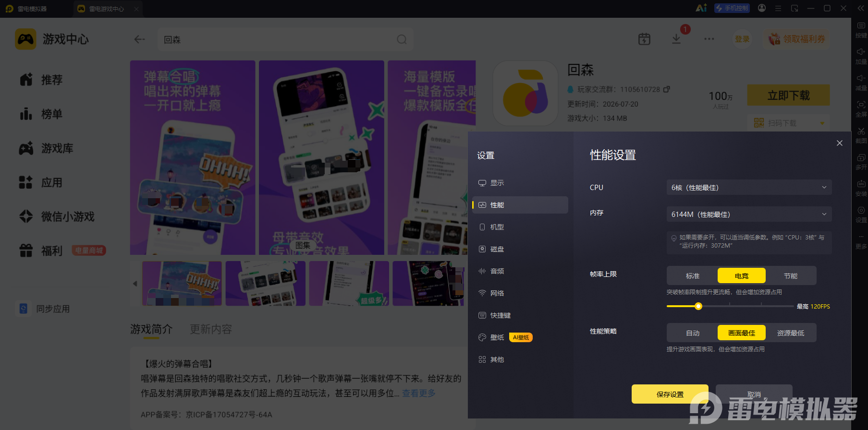Show 更多 tools in right sidebar

(x=861, y=241)
